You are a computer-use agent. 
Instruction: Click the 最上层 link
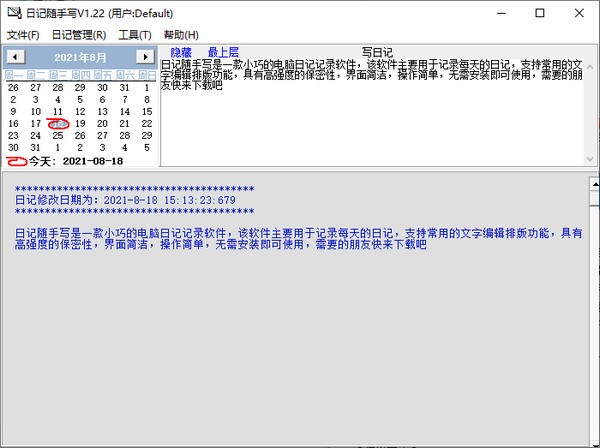[223, 52]
